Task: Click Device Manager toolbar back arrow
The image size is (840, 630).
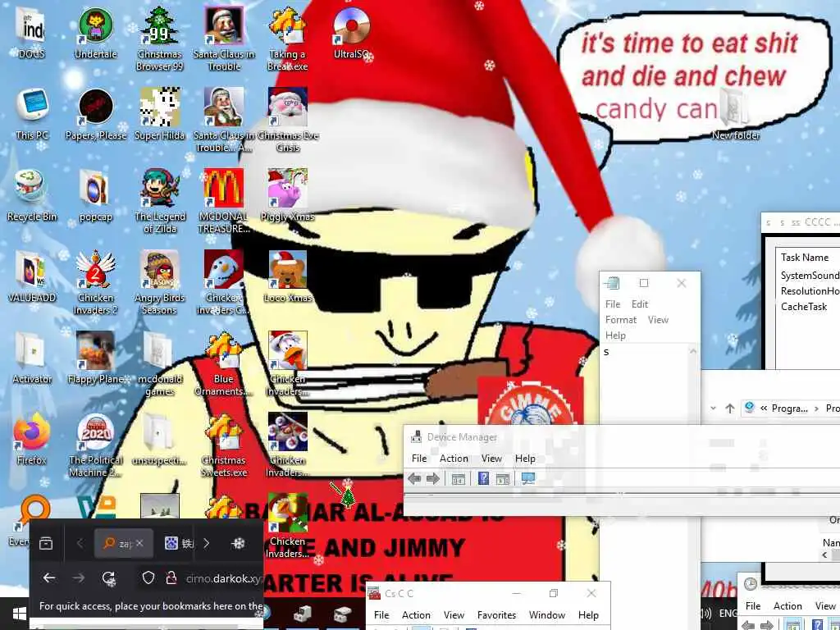Action: [414, 478]
